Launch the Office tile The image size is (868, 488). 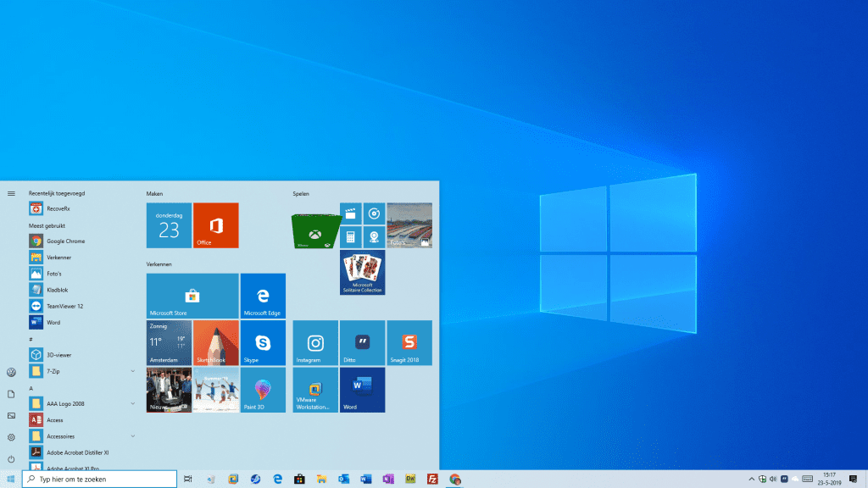[x=216, y=225]
